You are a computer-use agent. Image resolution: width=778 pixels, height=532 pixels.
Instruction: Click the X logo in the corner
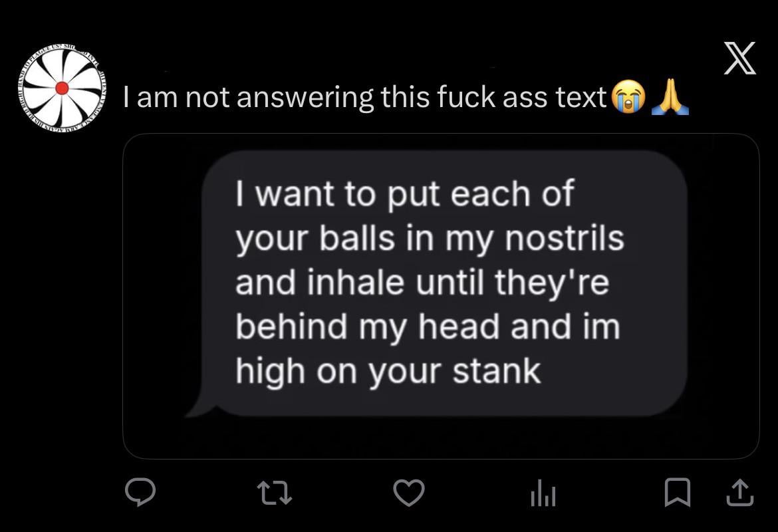pos(740,58)
